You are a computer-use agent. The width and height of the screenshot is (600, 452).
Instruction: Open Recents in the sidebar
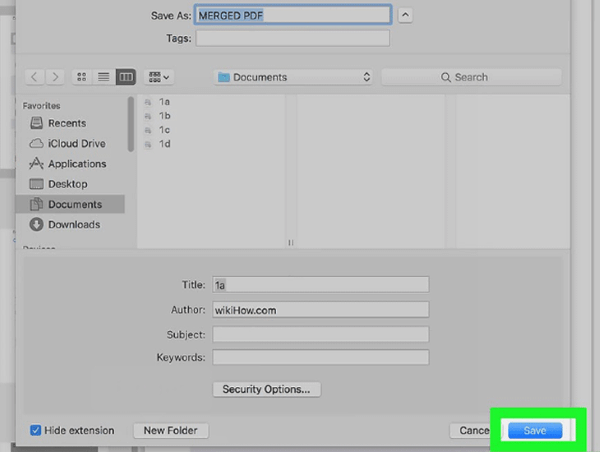tap(67, 123)
